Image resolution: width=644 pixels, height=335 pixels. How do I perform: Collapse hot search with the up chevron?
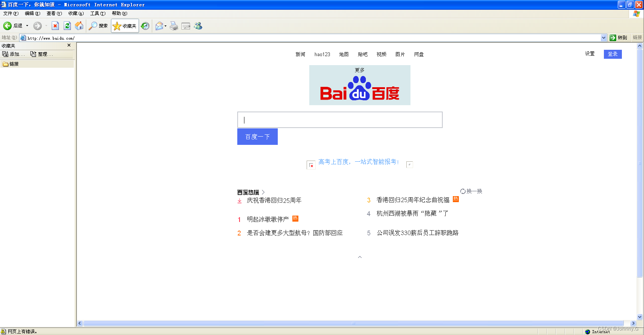pyautogui.click(x=360, y=257)
